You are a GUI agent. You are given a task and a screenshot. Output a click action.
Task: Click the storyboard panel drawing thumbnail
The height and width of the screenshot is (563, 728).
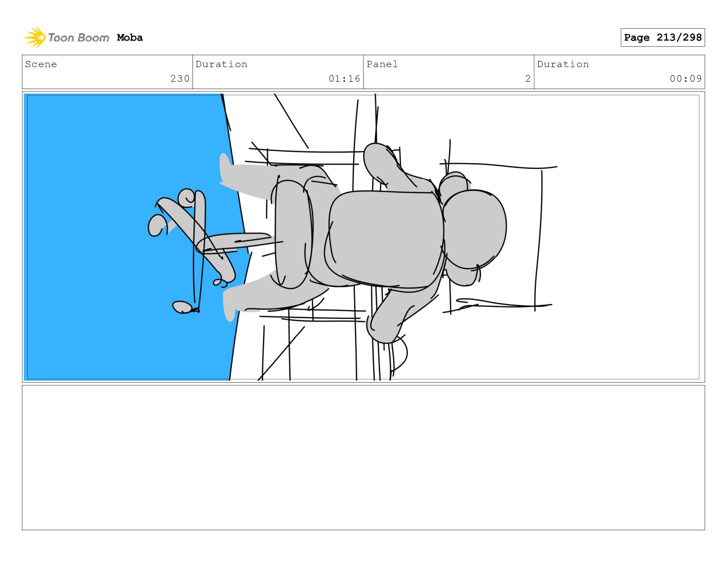pyautogui.click(x=363, y=237)
